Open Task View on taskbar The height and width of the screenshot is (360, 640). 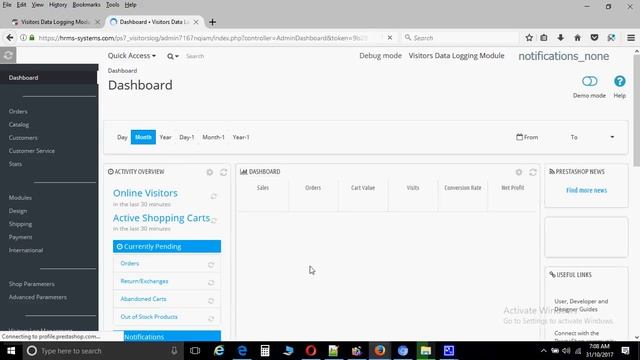(195, 351)
